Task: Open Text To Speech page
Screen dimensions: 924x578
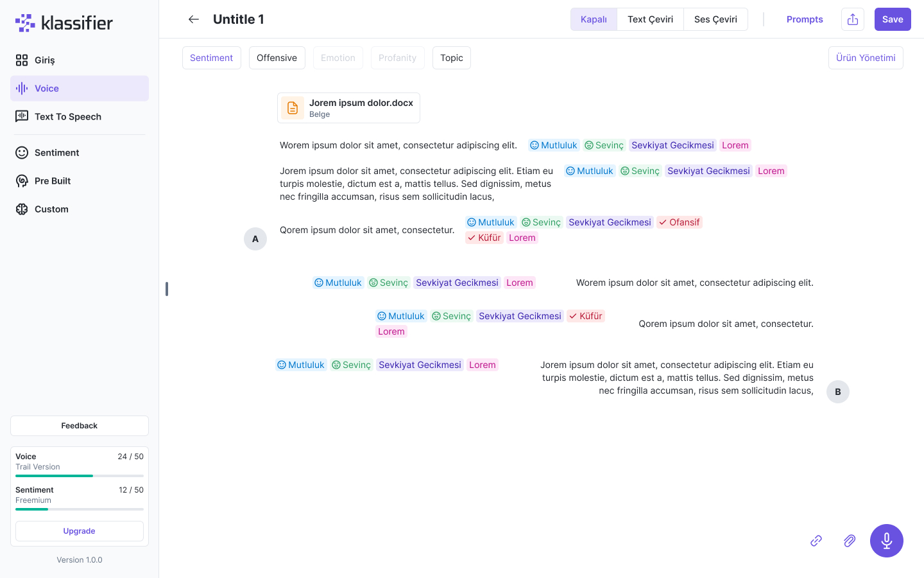Action: click(80, 117)
